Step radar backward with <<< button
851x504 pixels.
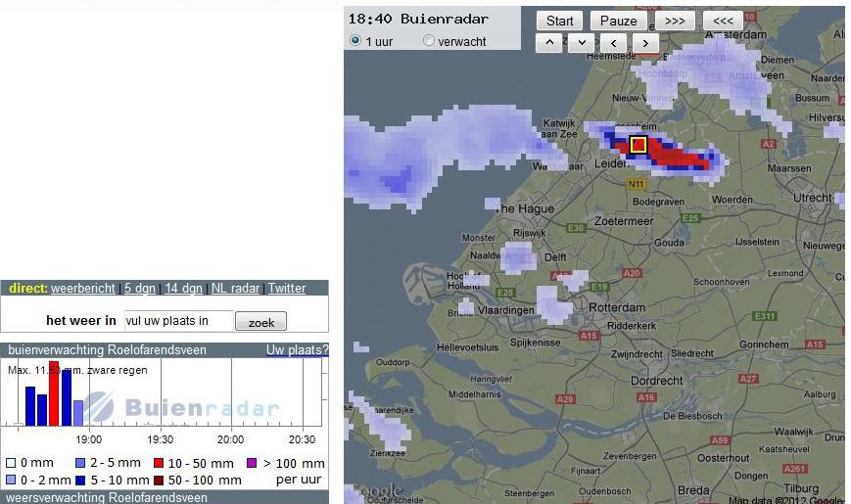723,21
